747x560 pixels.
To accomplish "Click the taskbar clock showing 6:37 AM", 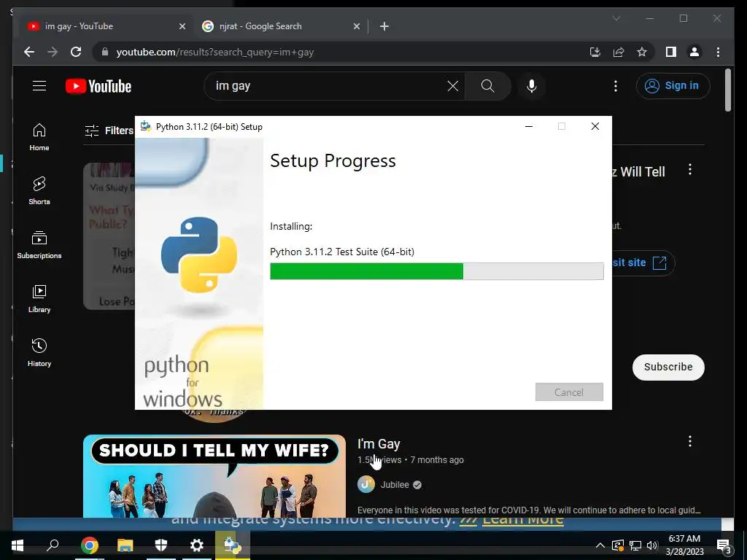I will pyautogui.click(x=684, y=545).
